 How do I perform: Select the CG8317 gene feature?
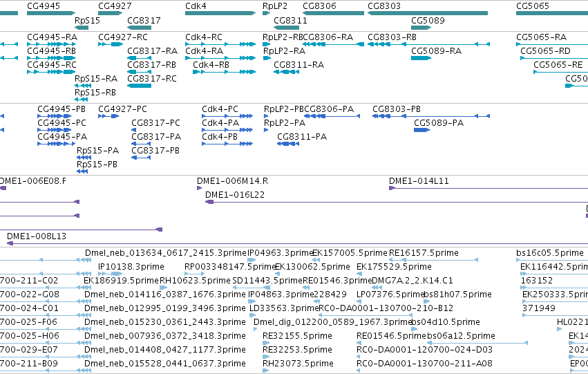pos(139,28)
